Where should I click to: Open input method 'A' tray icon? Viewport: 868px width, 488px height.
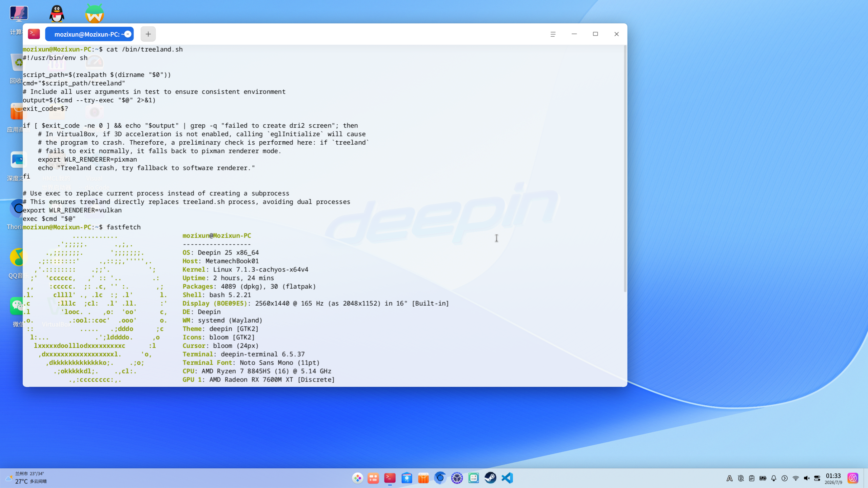click(730, 478)
